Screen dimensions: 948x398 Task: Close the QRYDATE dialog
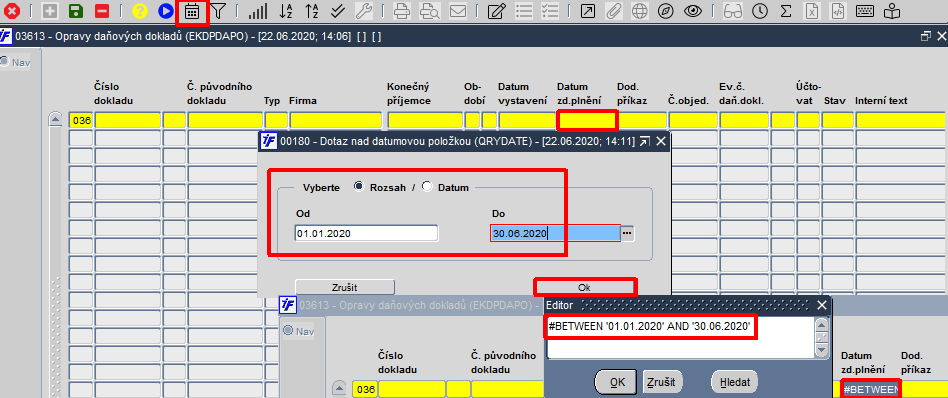[x=661, y=142]
